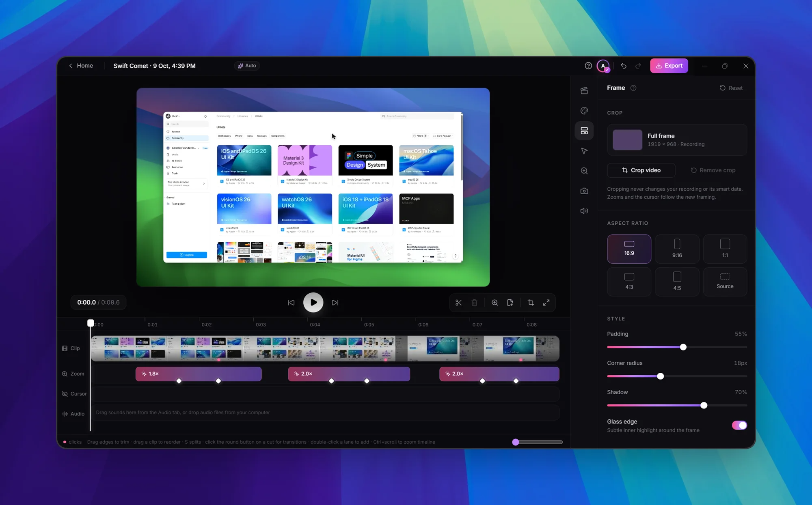This screenshot has height=505, width=812.
Task: Open the camera tab icon
Action: click(x=584, y=191)
